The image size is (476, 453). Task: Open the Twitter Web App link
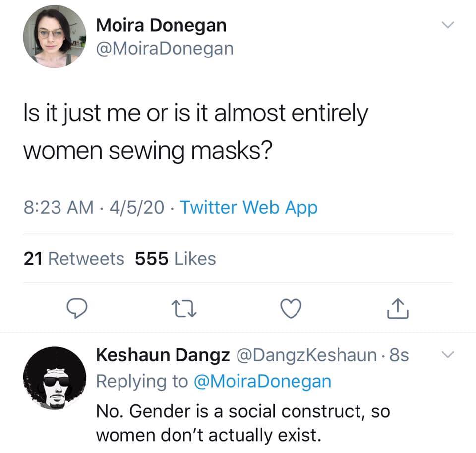[x=249, y=208]
